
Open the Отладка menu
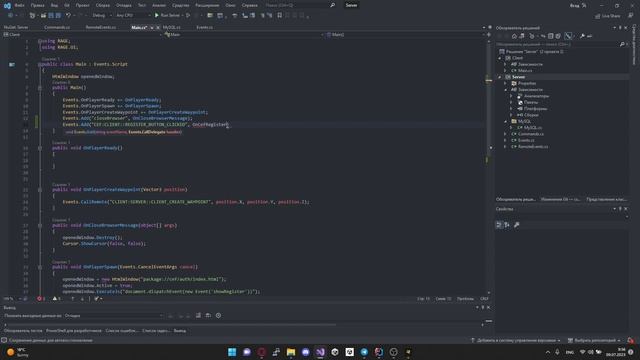click(x=124, y=5)
